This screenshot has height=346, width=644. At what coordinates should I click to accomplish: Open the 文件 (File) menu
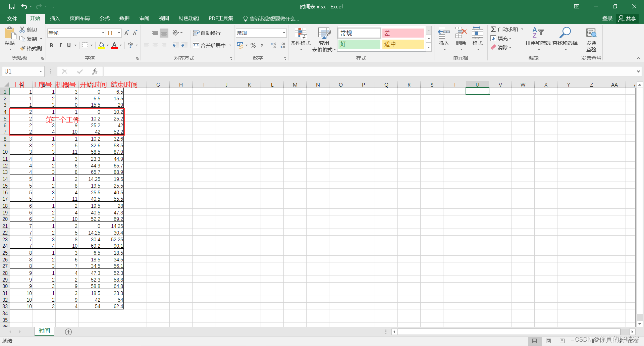[12, 18]
